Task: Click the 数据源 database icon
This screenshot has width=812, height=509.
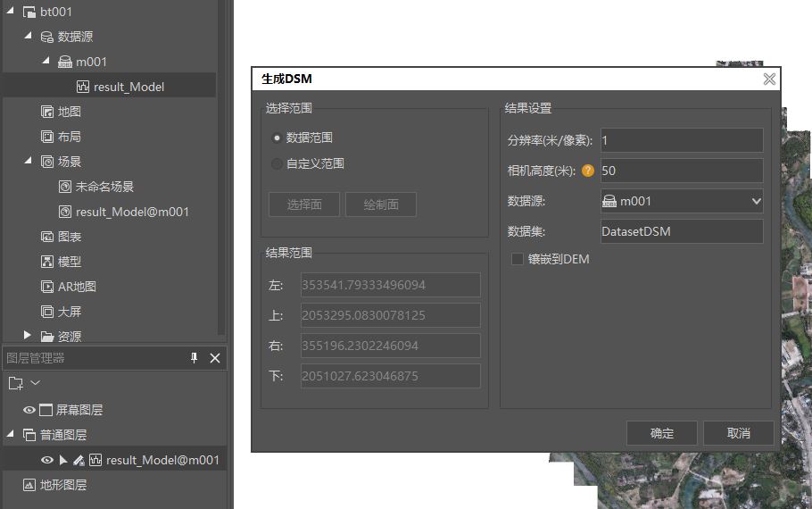Action: click(x=46, y=37)
